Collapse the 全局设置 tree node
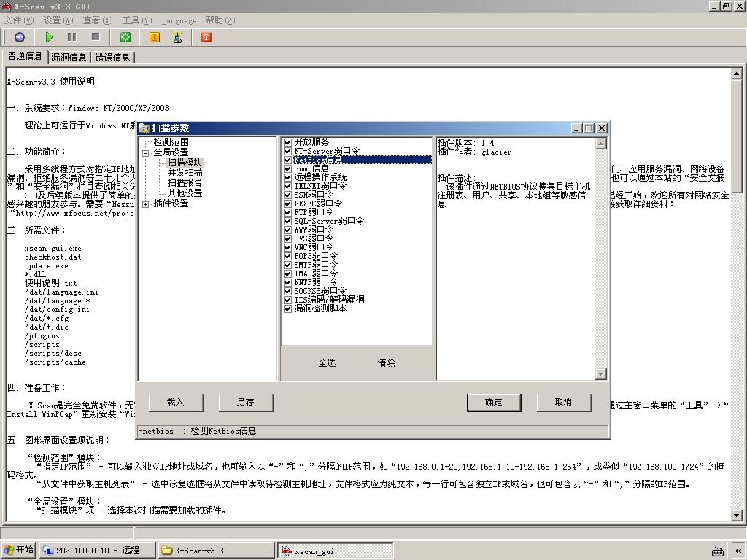This screenshot has height=560, width=747. (x=145, y=153)
